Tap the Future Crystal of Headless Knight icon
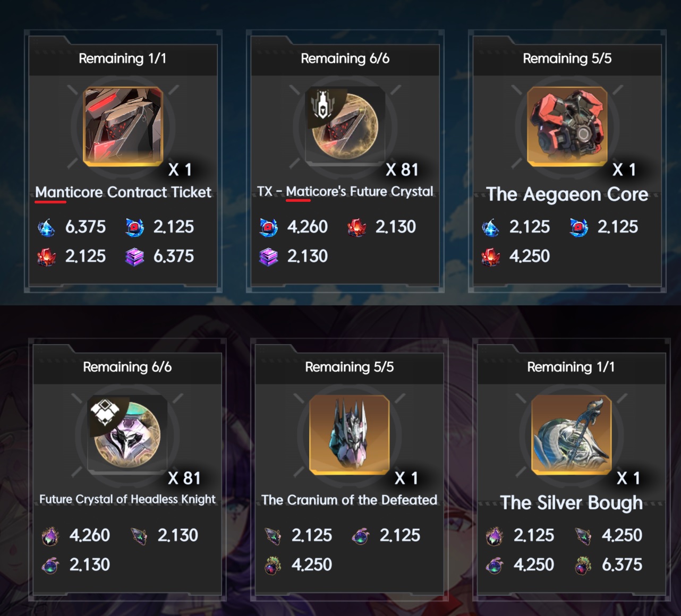 point(127,434)
